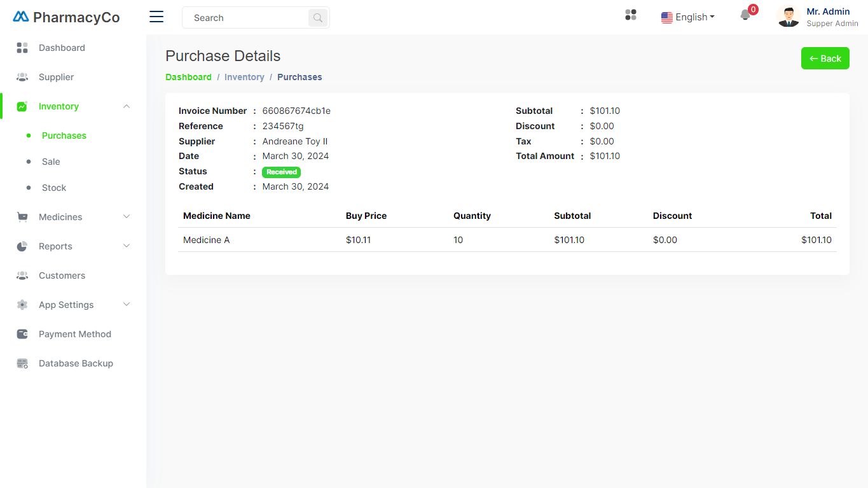
Task: Click the green Back button
Action: [x=825, y=59]
